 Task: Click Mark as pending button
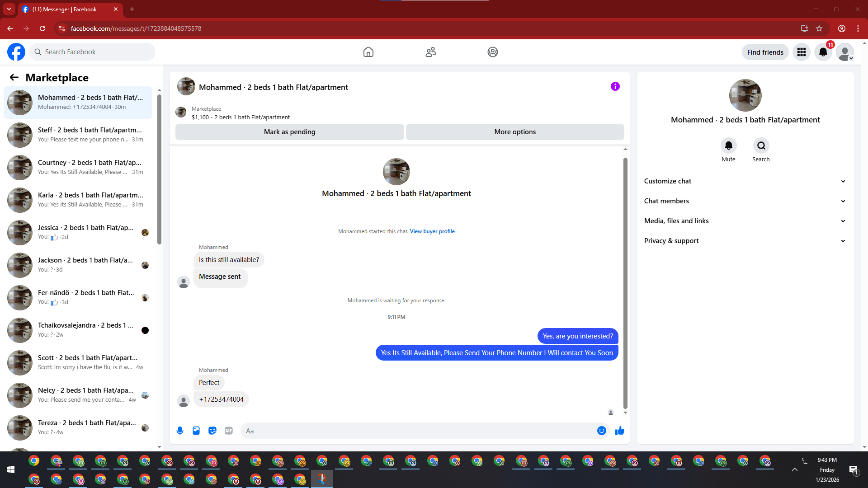[x=289, y=132]
